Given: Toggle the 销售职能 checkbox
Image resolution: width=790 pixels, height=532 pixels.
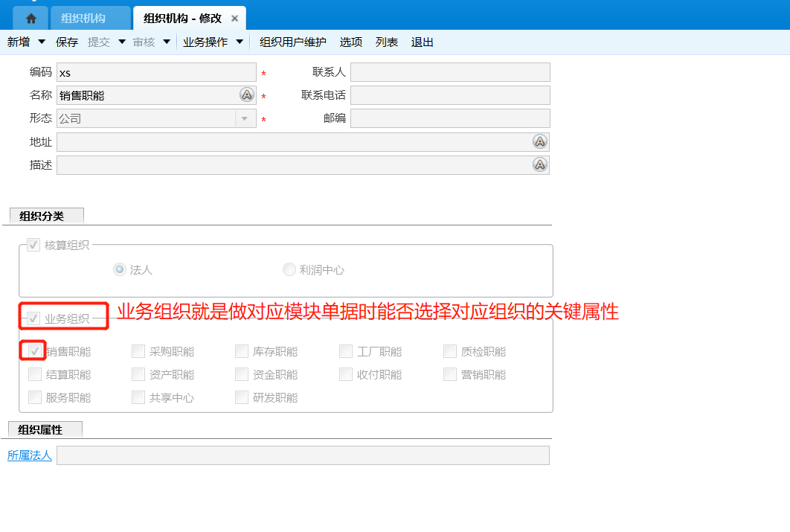Looking at the screenshot, I should (x=34, y=351).
